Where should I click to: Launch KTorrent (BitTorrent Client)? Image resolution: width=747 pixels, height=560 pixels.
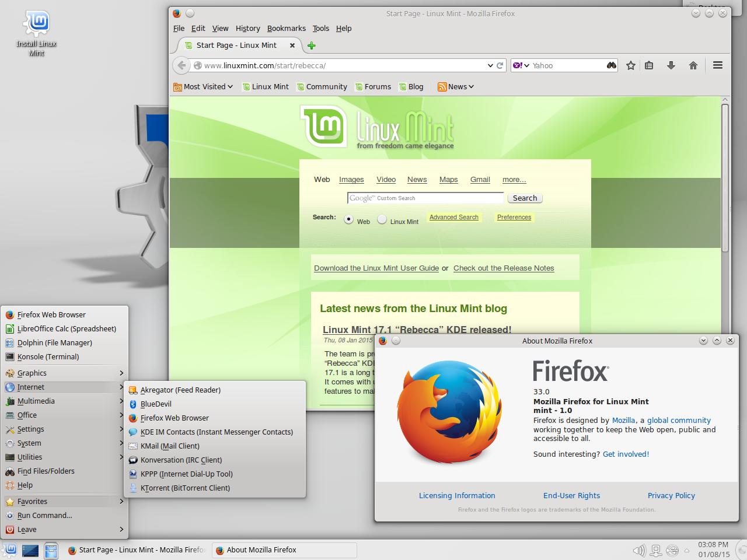coord(215,488)
